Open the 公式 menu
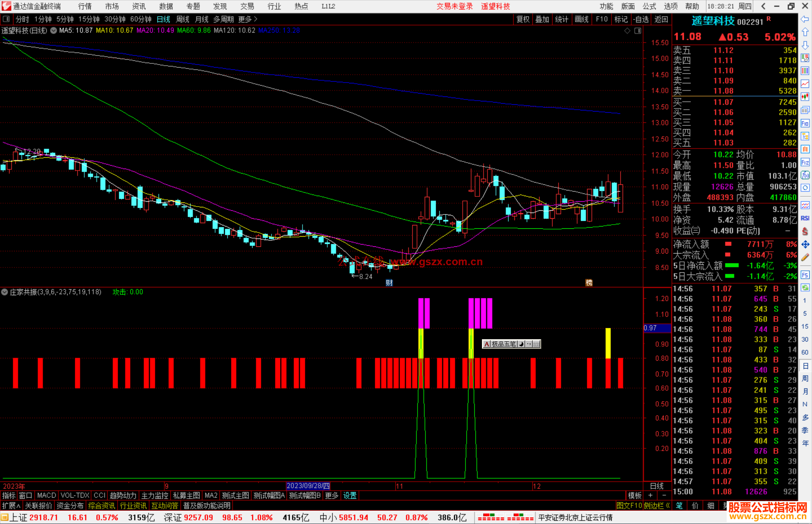This screenshot has height=524, width=812. click(649, 6)
